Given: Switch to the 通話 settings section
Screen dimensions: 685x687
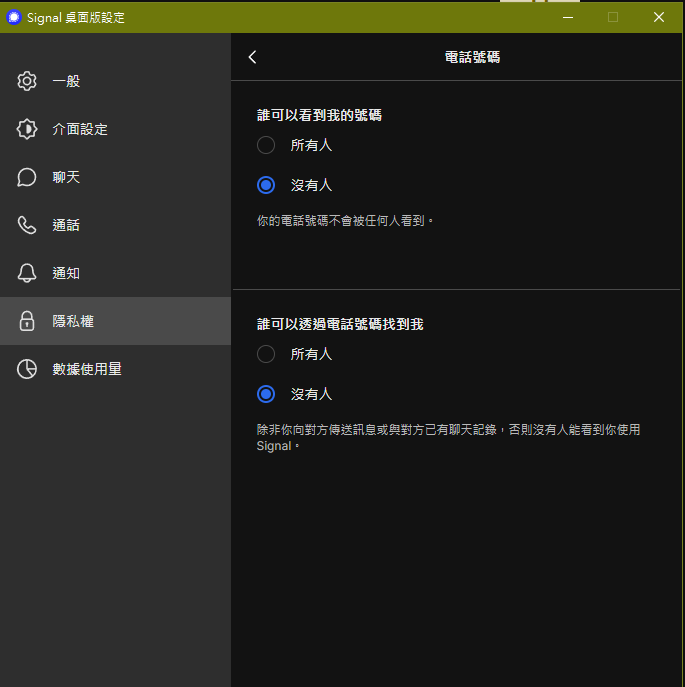Looking at the screenshot, I should click(x=115, y=225).
